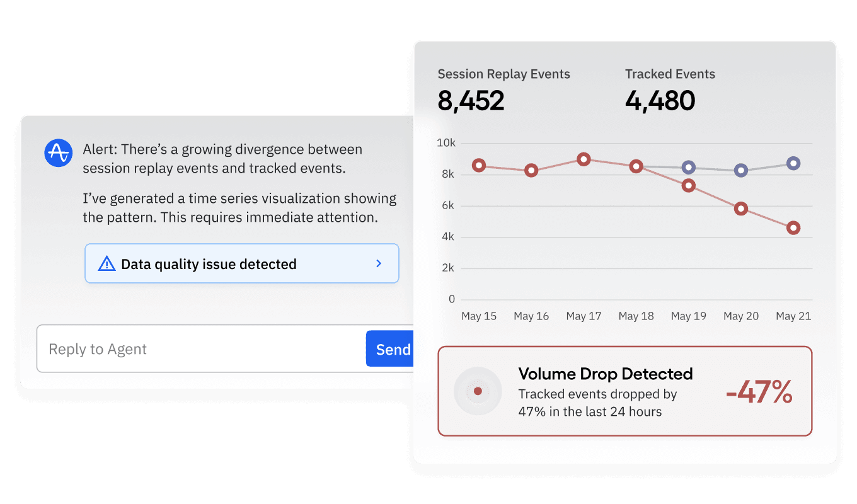Select the red data point for May 18
Screen dimensions: 857x504
(x=636, y=167)
